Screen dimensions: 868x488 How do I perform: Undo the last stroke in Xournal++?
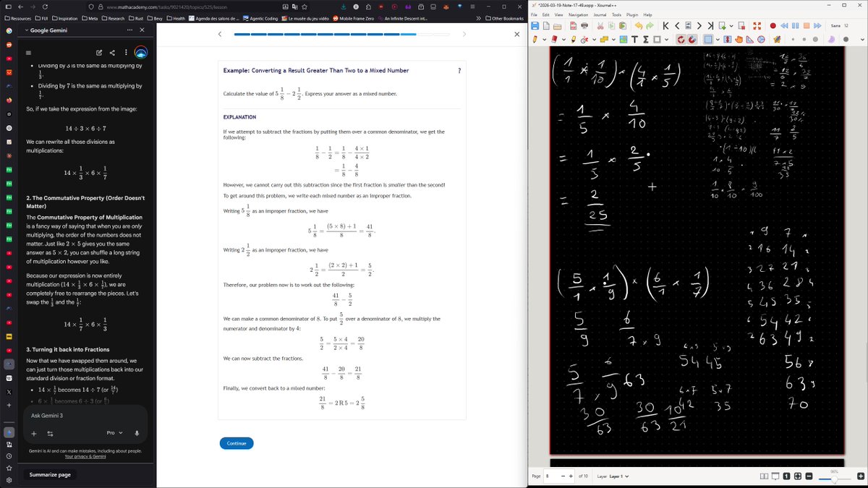pyautogui.click(x=639, y=25)
